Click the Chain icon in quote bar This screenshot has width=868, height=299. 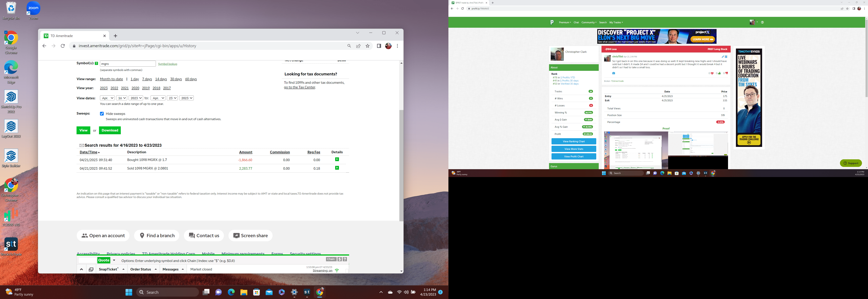tap(331, 259)
